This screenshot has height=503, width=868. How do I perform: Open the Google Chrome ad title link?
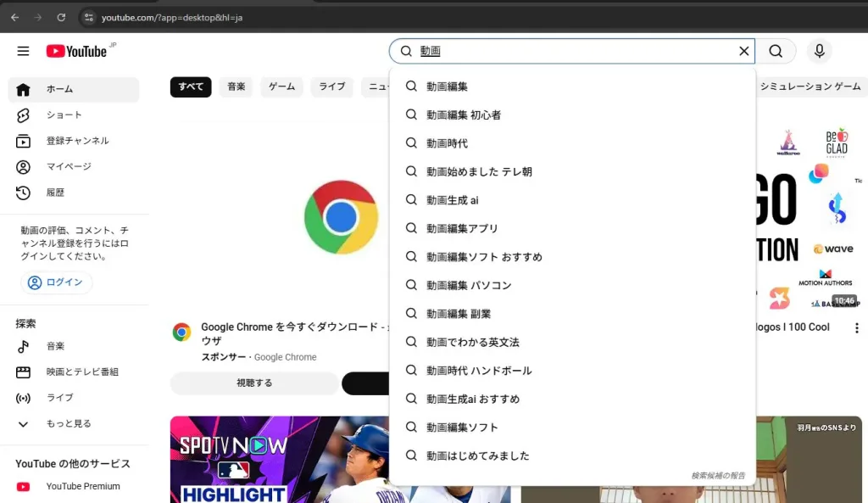click(x=294, y=333)
